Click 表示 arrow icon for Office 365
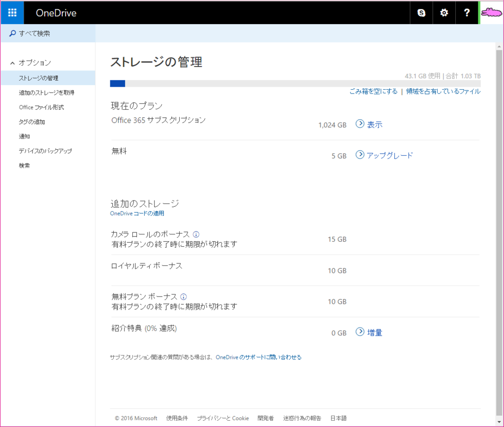This screenshot has width=504, height=427. [360, 124]
